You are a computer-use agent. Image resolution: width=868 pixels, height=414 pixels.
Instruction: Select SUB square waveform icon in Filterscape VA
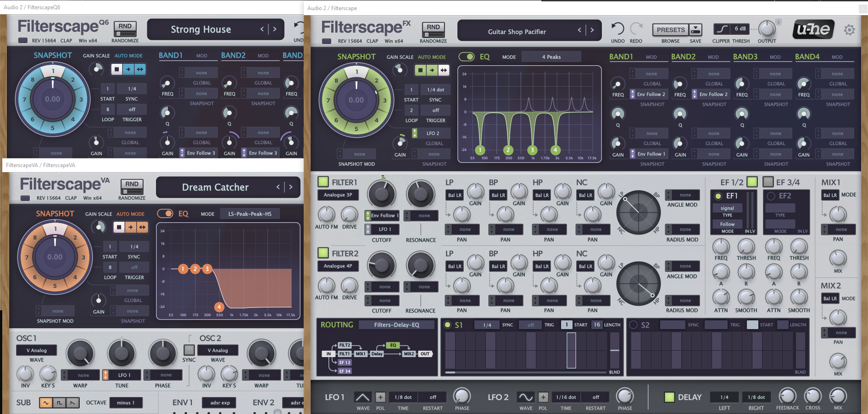(x=59, y=403)
